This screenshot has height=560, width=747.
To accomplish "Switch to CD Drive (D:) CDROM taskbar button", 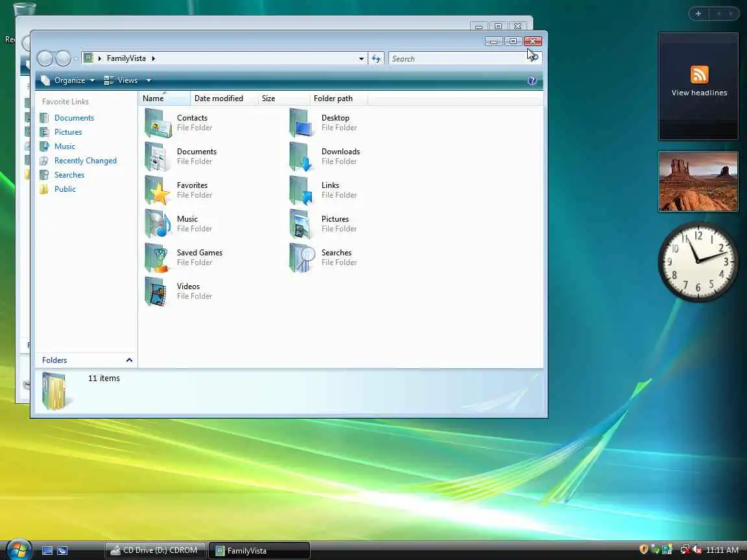I will pyautogui.click(x=155, y=550).
